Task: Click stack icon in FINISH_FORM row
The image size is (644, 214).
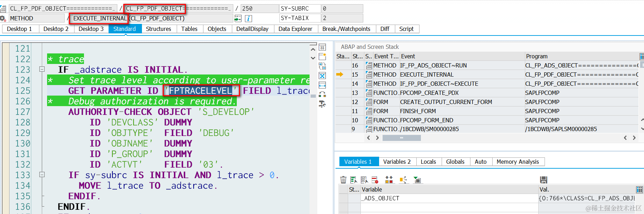Action: 369,111
